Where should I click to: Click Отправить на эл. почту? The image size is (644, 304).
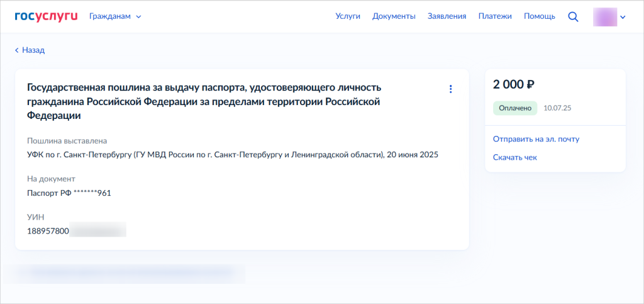click(536, 139)
